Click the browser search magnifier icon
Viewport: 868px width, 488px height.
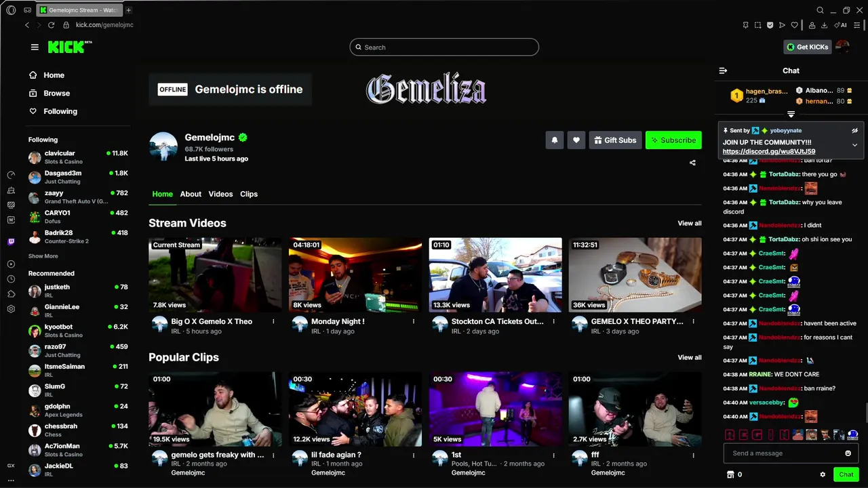[x=820, y=10]
